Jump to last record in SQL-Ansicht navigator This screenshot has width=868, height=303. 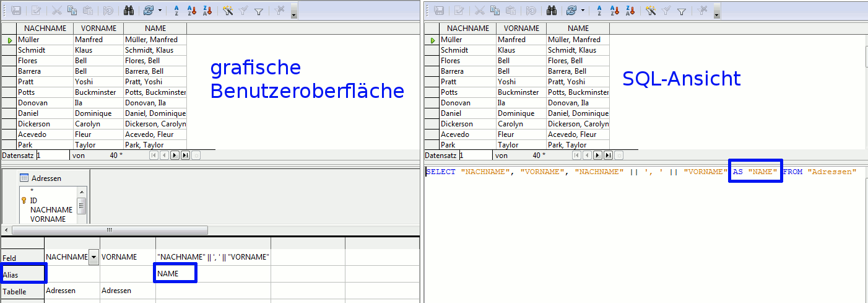coord(608,156)
